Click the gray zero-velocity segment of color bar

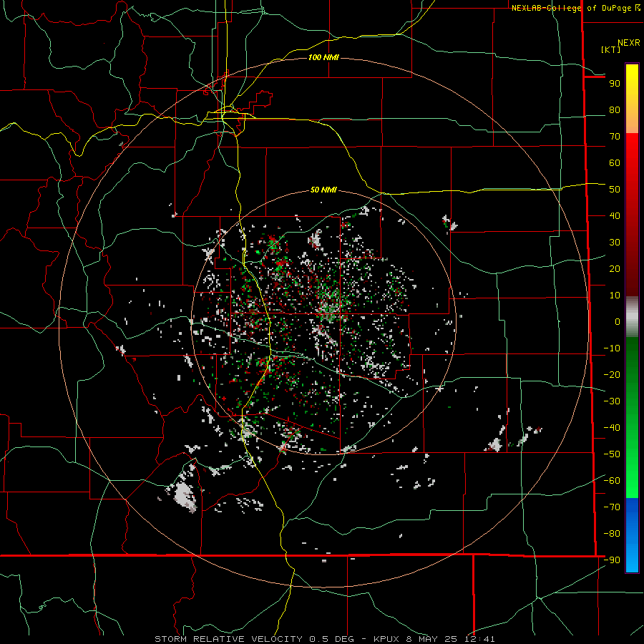click(x=632, y=317)
